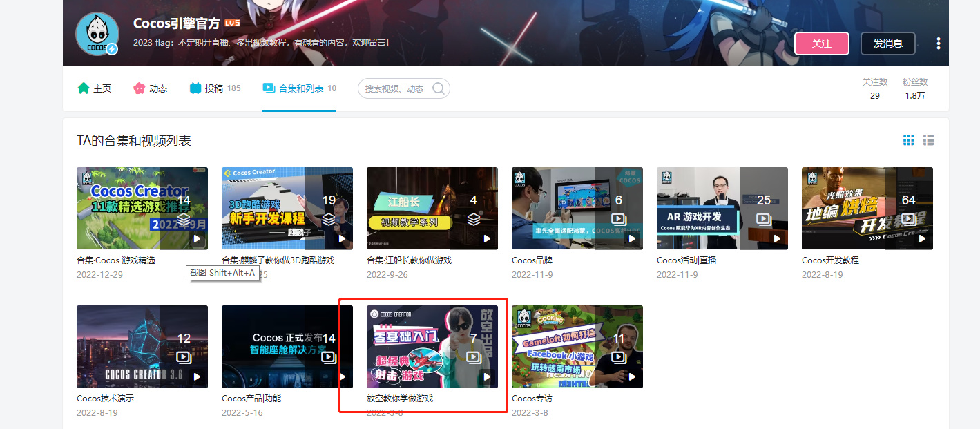Select the 合集和列表 tab
980x429 pixels.
299,88
